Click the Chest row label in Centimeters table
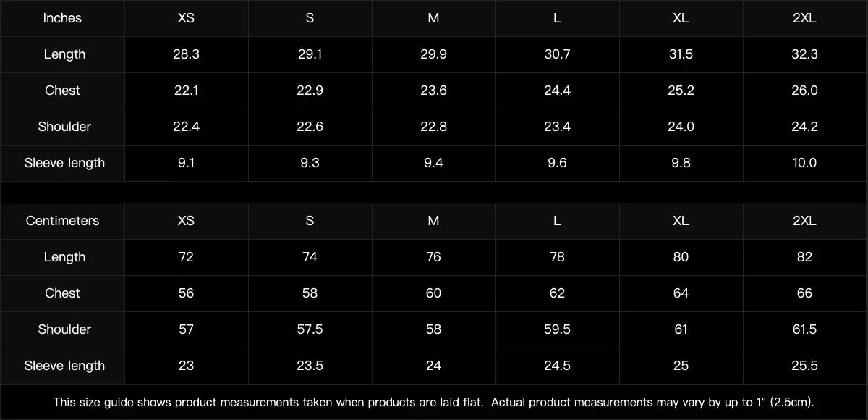The height and width of the screenshot is (420, 868). point(62,293)
